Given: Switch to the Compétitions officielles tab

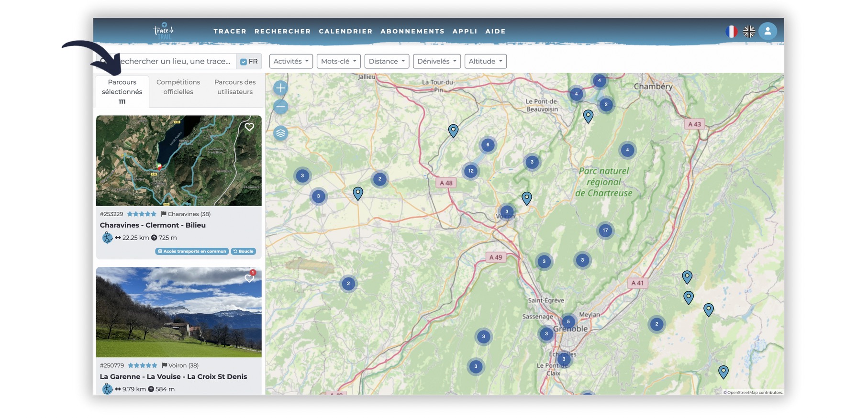Looking at the screenshot, I should click(x=178, y=87).
